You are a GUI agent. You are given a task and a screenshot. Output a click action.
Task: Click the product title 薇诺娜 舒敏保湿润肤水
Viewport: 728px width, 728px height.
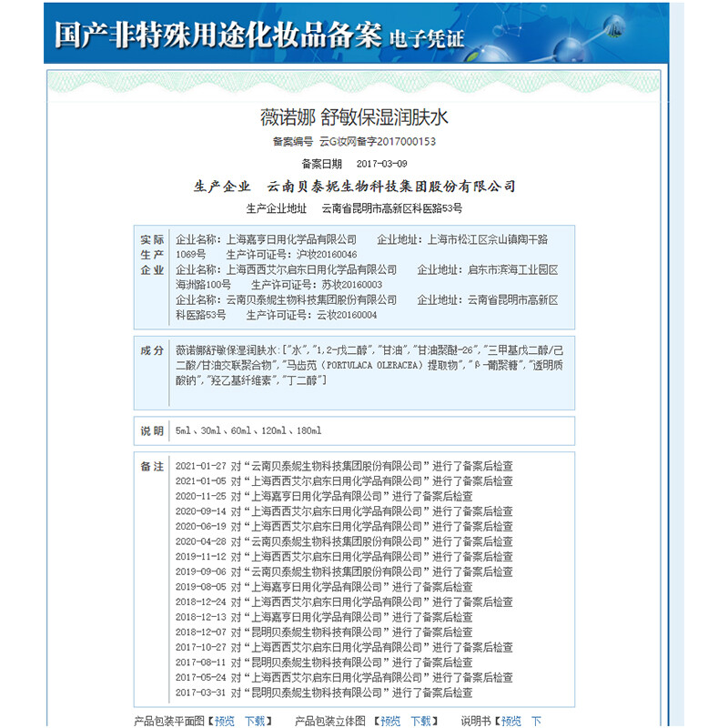(x=354, y=118)
